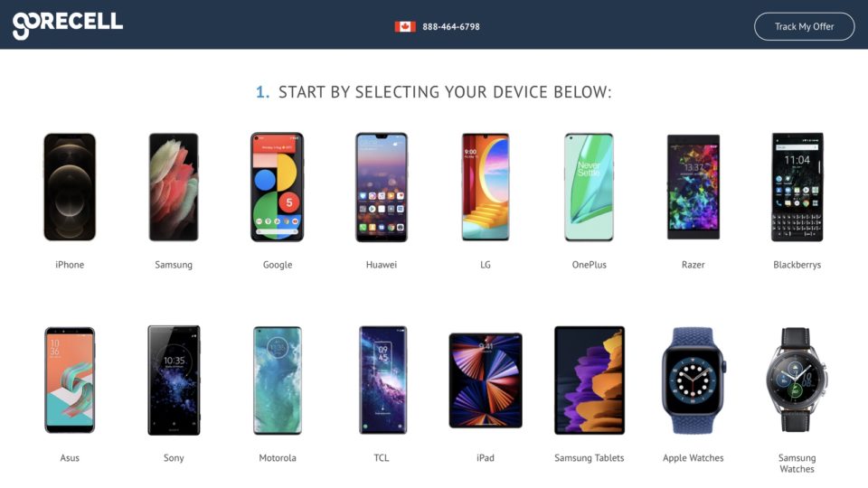Image resolution: width=868 pixels, height=488 pixels.
Task: Select the Apple Watches image
Action: click(693, 380)
